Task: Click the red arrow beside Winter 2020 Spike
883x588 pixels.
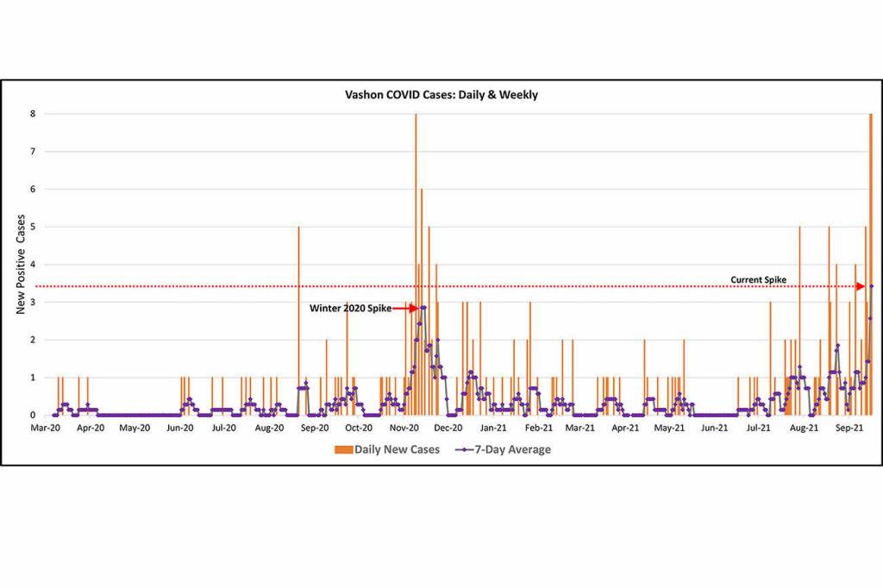Action: (x=410, y=308)
